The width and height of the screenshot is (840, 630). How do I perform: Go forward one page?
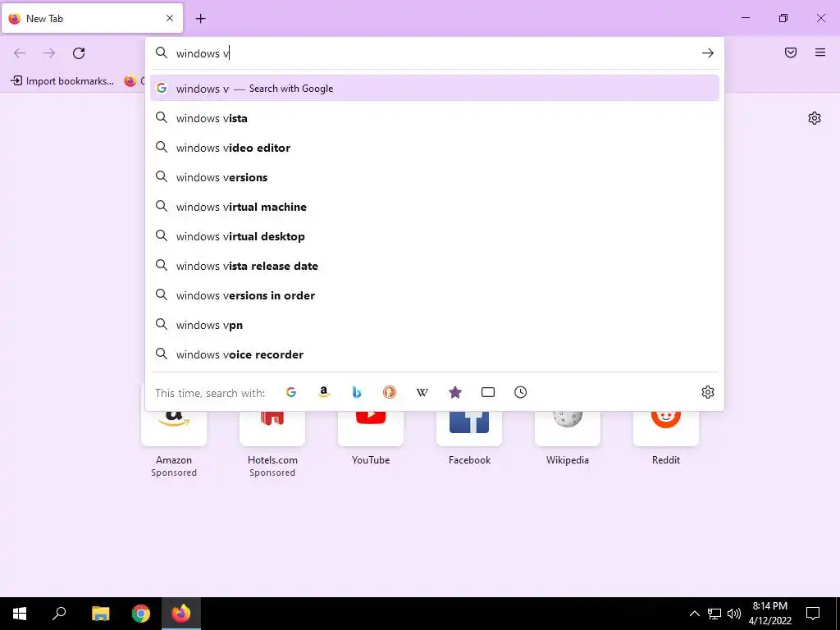point(49,53)
